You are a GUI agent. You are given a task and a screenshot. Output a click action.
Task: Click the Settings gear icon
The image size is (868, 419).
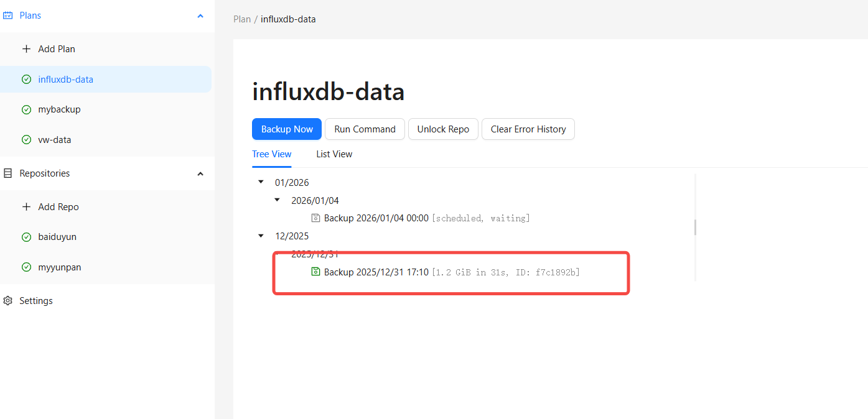coord(8,301)
